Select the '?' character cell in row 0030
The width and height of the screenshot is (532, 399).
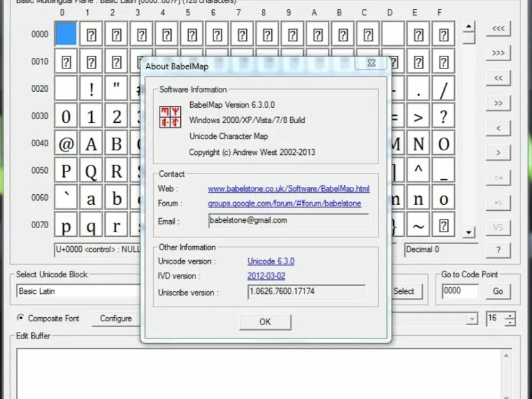pos(443,116)
